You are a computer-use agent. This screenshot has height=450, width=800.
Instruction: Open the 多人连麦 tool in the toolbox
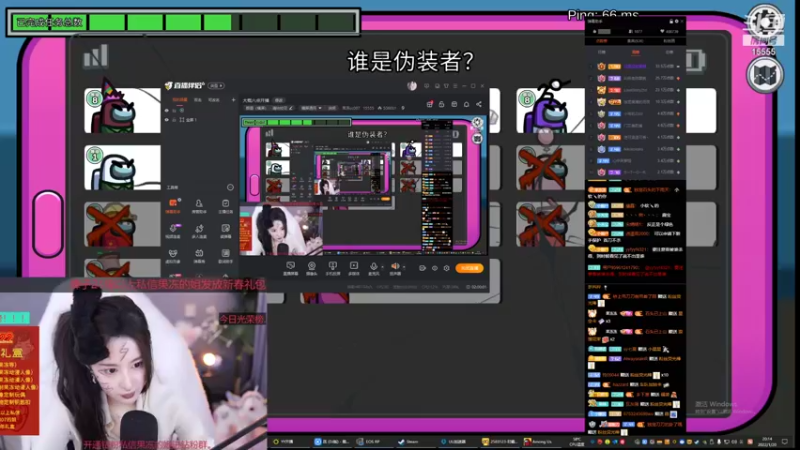[x=199, y=231]
